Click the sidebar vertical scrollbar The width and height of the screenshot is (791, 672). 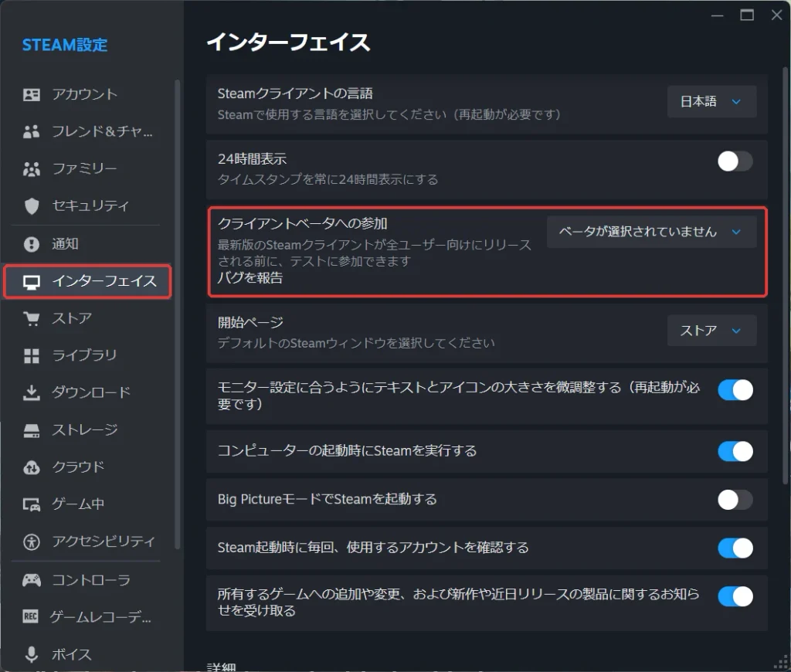(177, 314)
